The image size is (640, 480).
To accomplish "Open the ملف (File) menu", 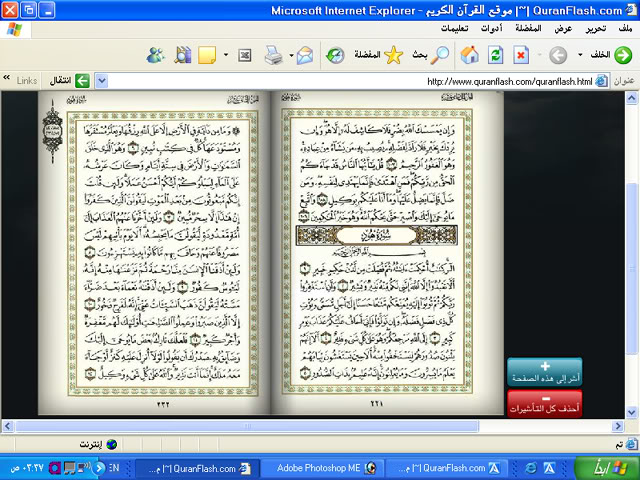I will (x=625, y=29).
